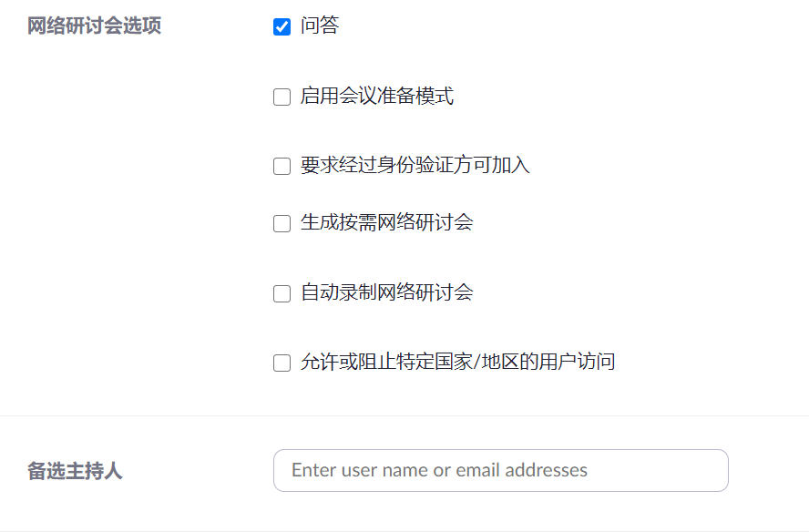Focus the 备选主持人 input field
The width and height of the screenshot is (809, 532).
[500, 471]
